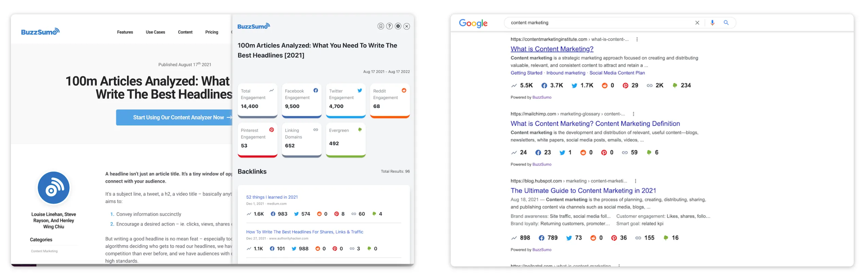Screen dimensions: 868x277
Task: Open 'The Ultimate Guide to Content Marketing' result
Action: (583, 191)
